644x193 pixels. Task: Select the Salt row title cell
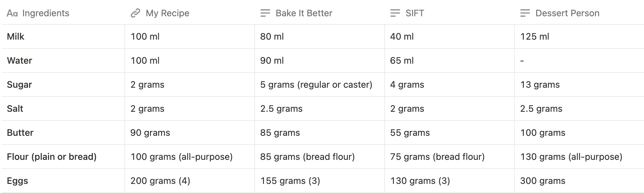(x=15, y=109)
